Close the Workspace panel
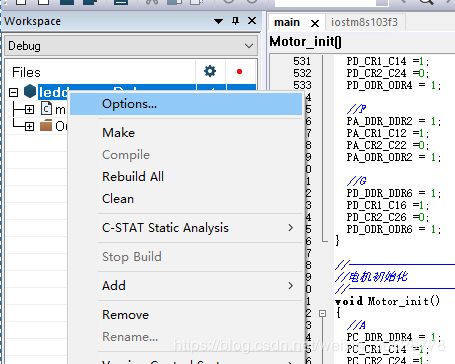Screen dimensions: 455x364 (252, 21)
